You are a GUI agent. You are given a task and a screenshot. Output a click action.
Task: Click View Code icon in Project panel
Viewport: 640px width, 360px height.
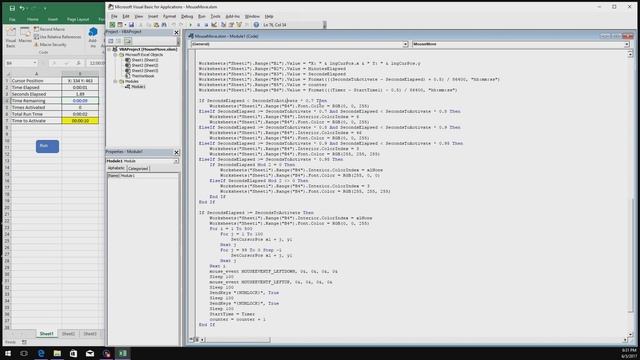click(x=111, y=41)
